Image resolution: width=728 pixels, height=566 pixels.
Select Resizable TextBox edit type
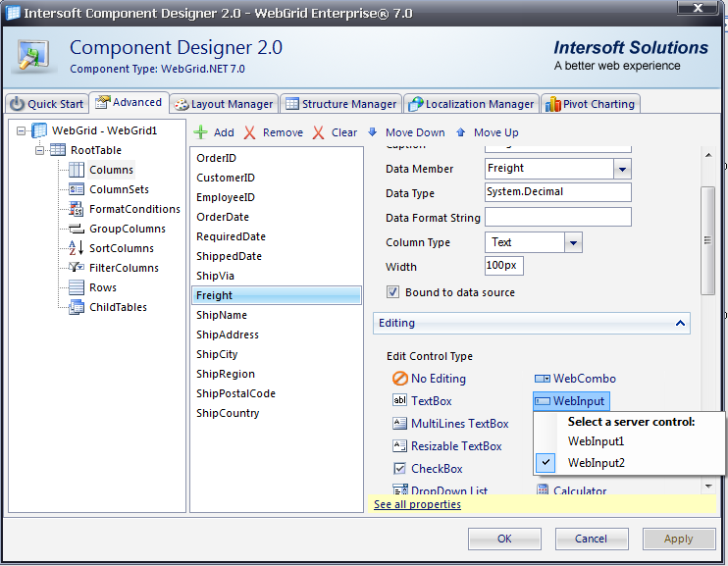coord(447,446)
